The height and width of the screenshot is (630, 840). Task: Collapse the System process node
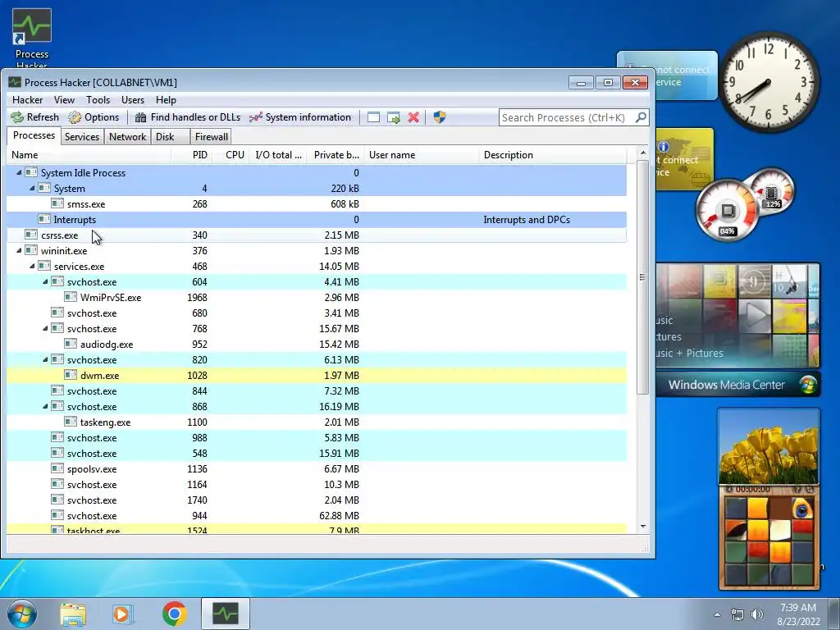point(32,188)
